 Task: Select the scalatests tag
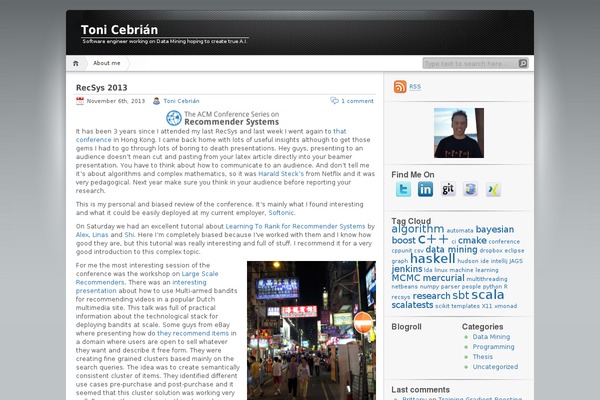click(x=412, y=305)
